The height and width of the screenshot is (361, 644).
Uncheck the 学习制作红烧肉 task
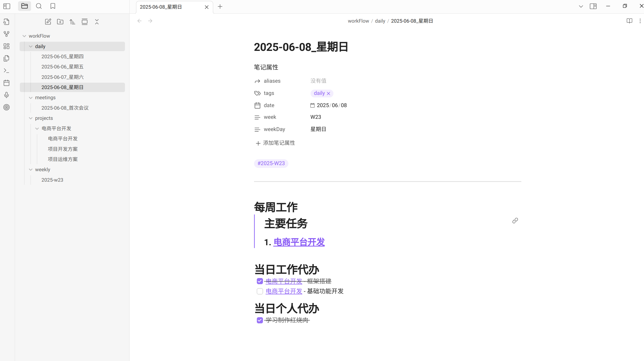pyautogui.click(x=260, y=320)
